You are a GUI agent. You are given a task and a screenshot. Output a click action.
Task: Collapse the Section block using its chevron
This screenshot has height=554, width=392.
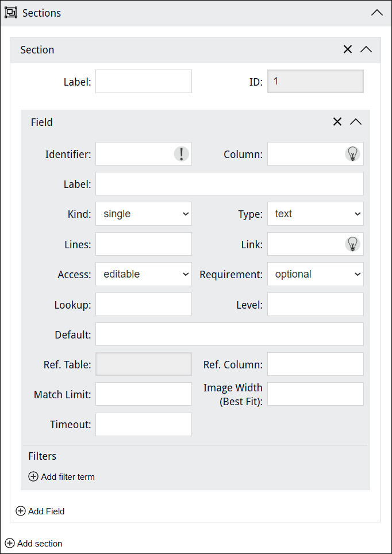366,49
